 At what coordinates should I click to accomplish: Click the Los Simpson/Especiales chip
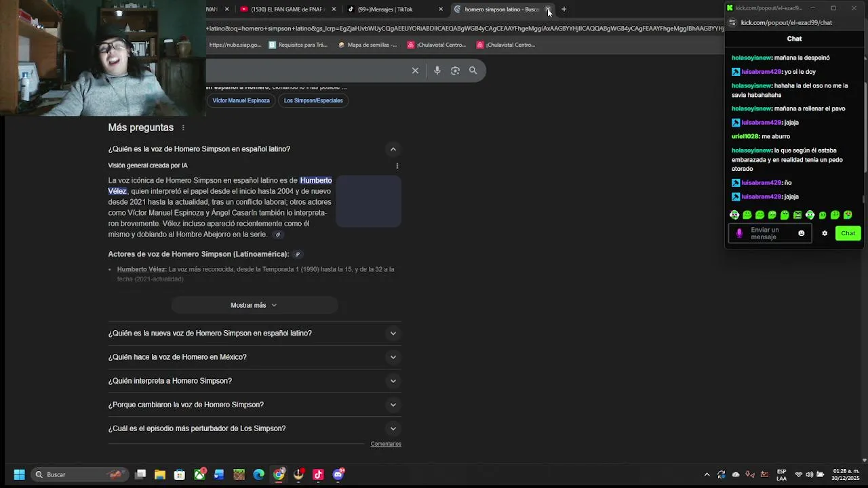tap(313, 100)
